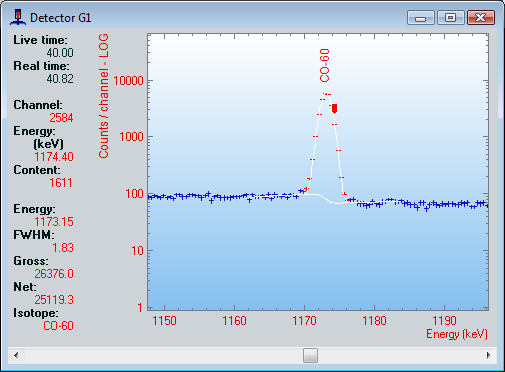Minimize the Detector G1 window
The image size is (505, 372).
[x=421, y=18]
